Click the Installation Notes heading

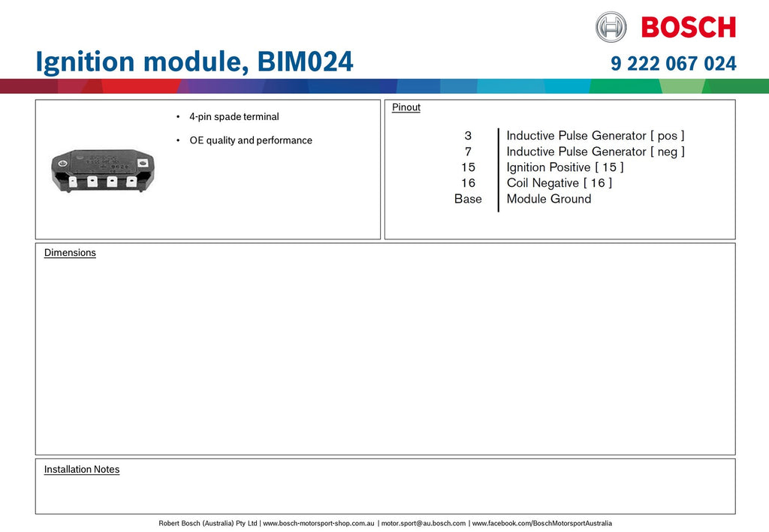[82, 469]
